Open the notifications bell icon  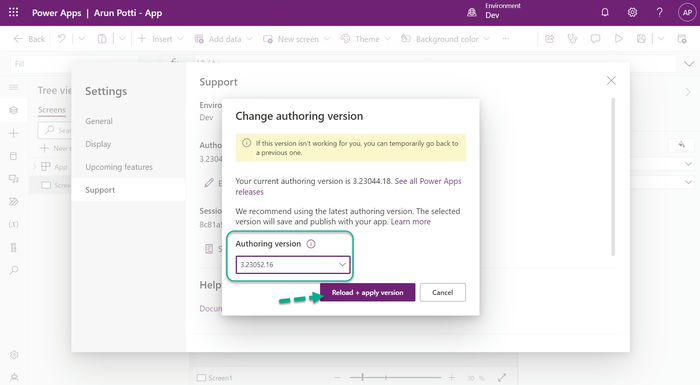(605, 13)
